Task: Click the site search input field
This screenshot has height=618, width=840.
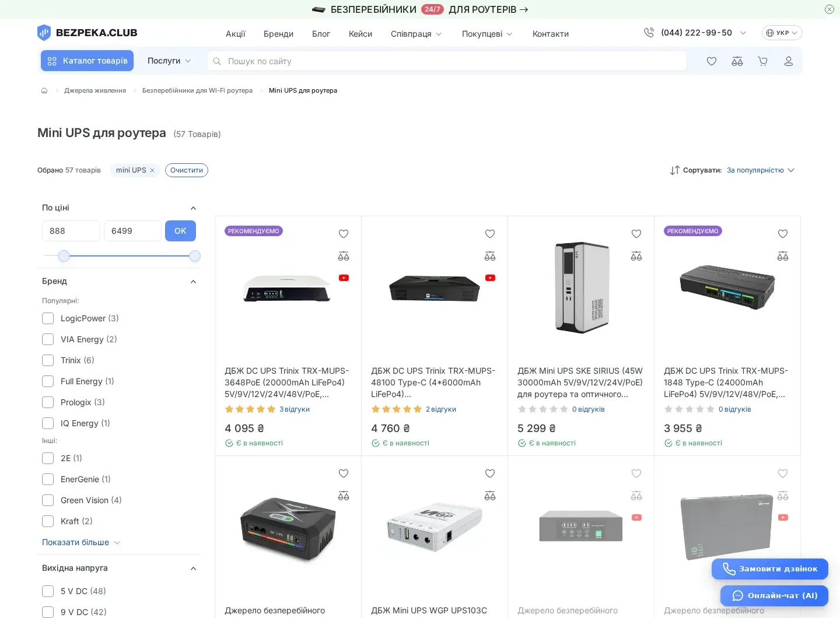Action: 447,61
